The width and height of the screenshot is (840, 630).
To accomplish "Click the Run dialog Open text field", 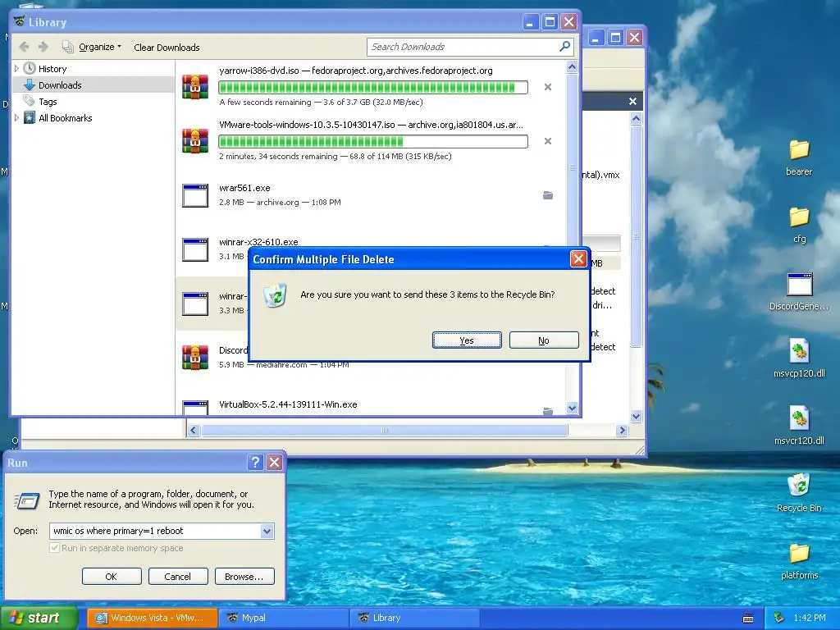I will coord(155,531).
